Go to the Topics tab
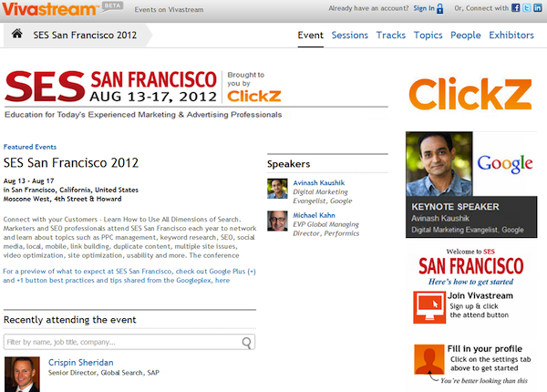 tap(428, 36)
